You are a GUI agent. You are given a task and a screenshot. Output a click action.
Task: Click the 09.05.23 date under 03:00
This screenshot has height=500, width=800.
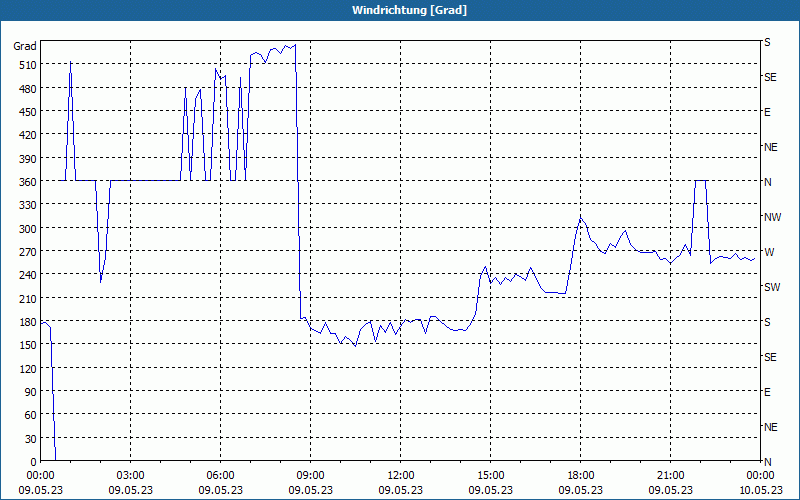click(x=131, y=490)
